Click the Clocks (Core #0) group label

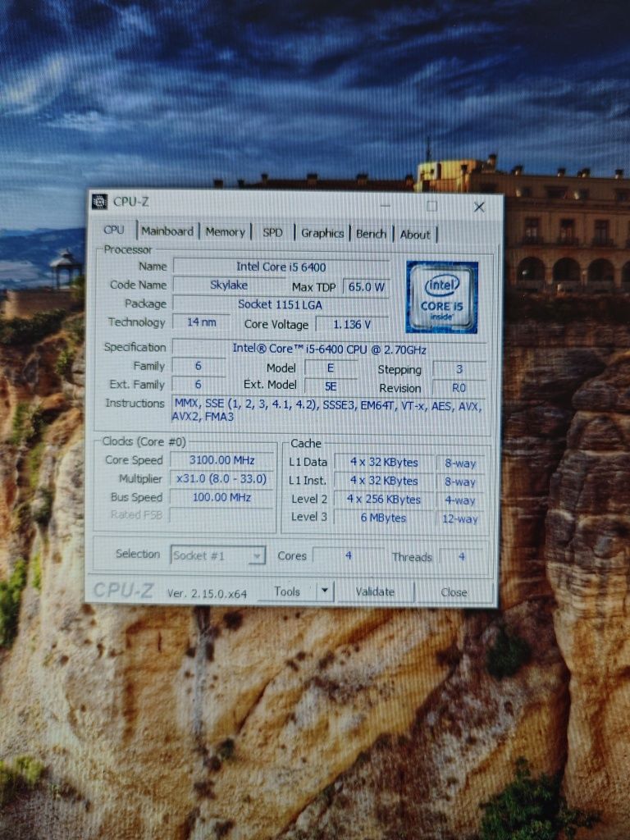(144, 441)
